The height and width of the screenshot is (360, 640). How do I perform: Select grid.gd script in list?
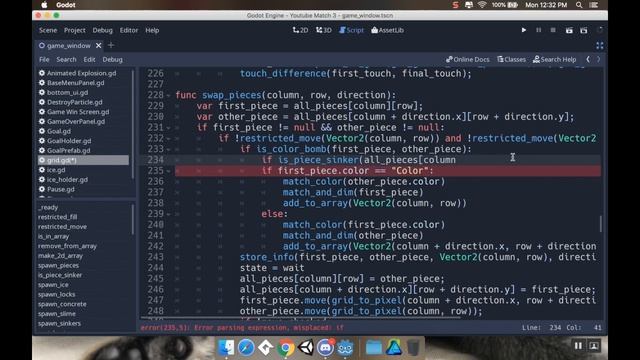coord(83,160)
